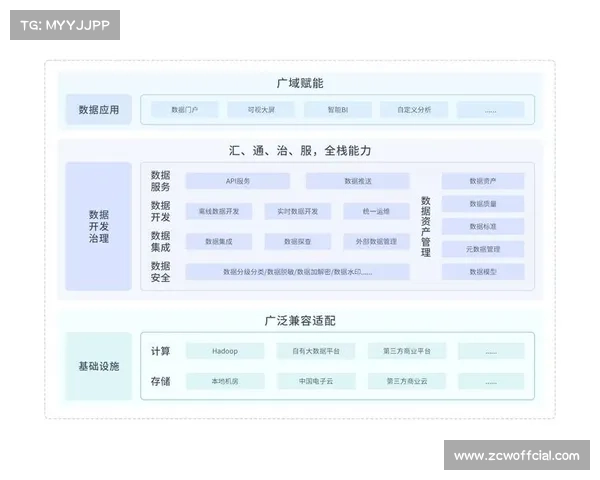600x480 pixels.
Task: Click the 元数据管理 box
Action: tap(483, 249)
